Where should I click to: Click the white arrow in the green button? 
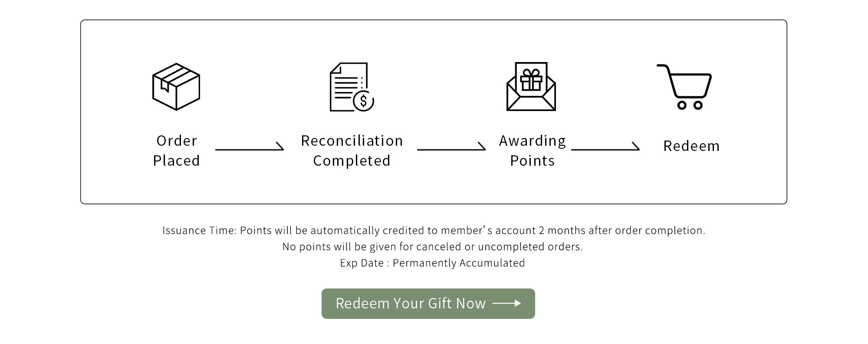[507, 303]
